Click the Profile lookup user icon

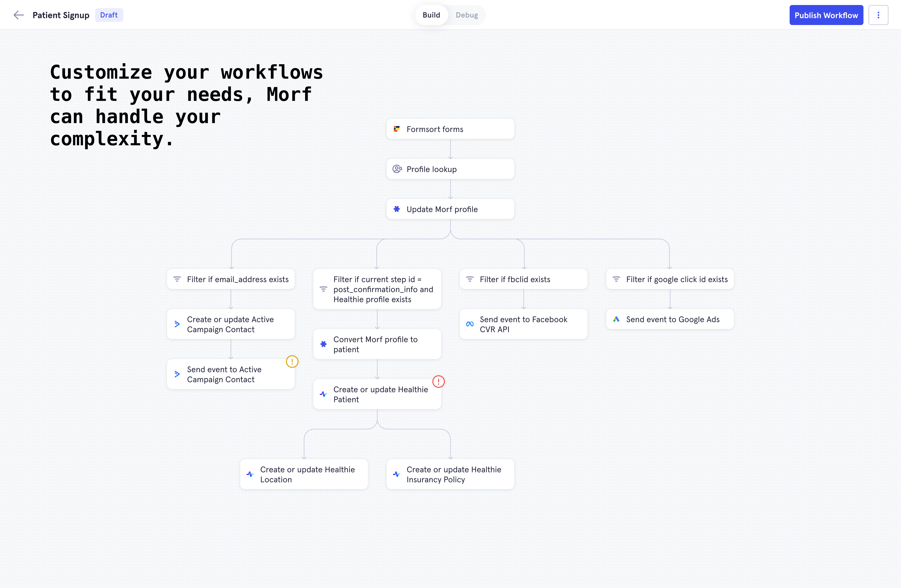pos(397,169)
